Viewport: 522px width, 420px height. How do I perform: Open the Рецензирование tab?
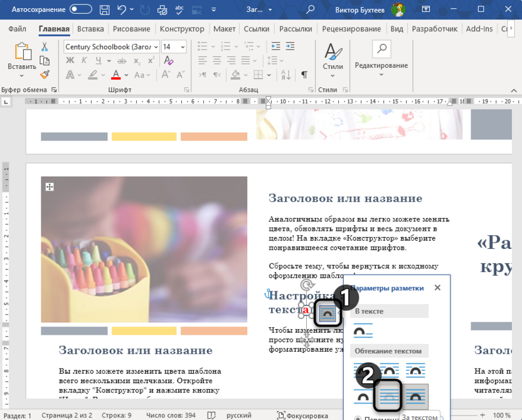coord(351,29)
